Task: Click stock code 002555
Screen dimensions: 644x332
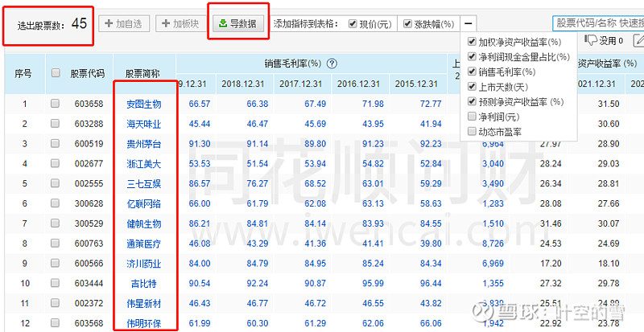Action: (89, 183)
